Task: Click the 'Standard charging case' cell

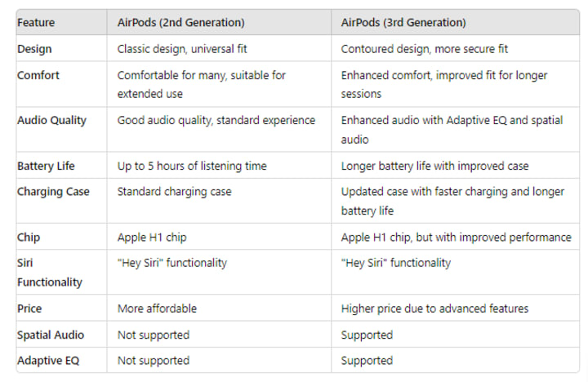Action: click(x=175, y=192)
